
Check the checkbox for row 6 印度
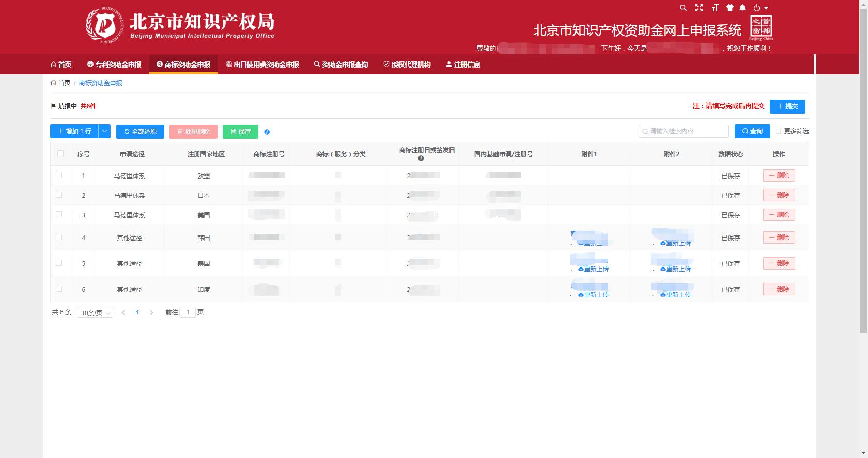[x=59, y=289]
